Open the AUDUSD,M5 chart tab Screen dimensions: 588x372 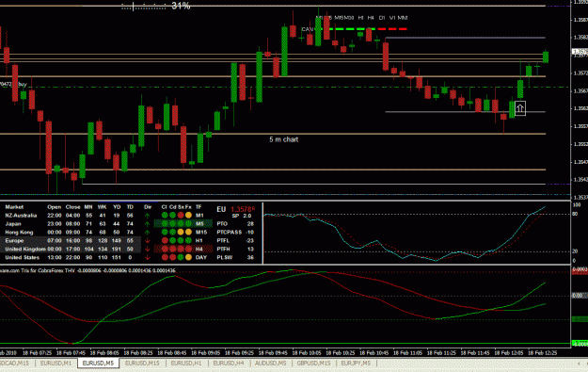(x=270, y=363)
